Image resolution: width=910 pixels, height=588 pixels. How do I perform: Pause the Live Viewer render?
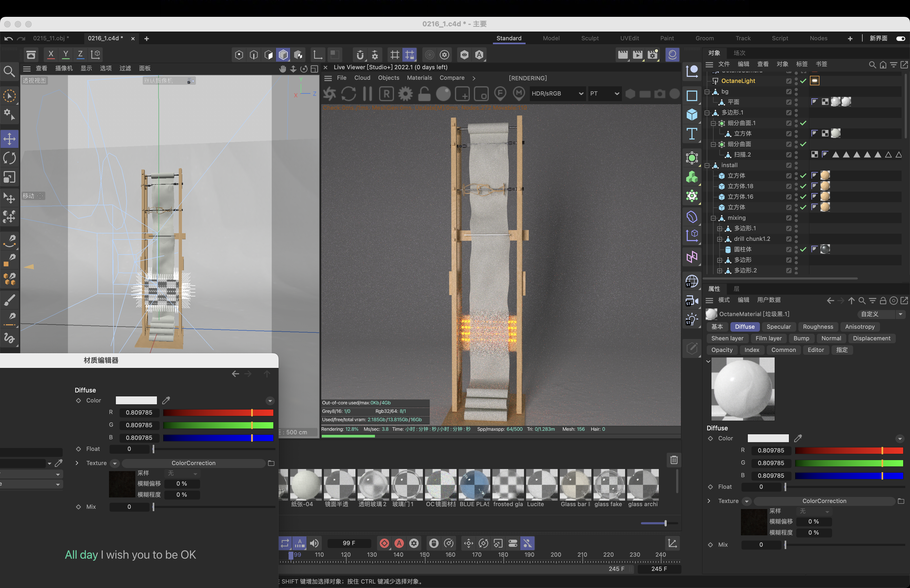click(x=367, y=93)
